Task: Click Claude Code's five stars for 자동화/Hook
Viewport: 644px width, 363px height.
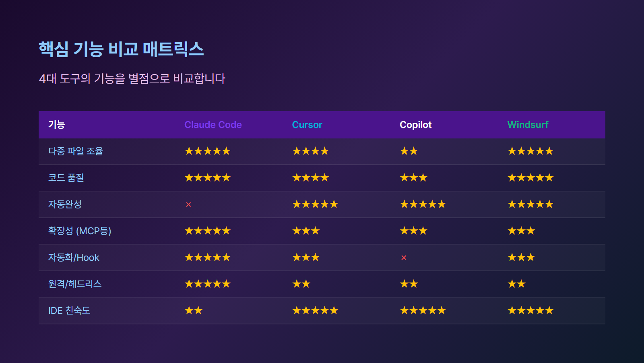Action: (x=208, y=258)
